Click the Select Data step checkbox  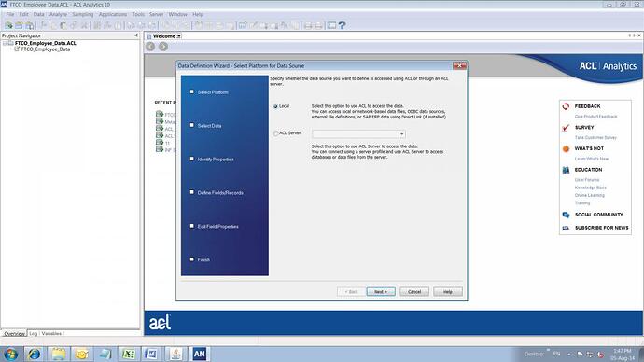tap(192, 125)
